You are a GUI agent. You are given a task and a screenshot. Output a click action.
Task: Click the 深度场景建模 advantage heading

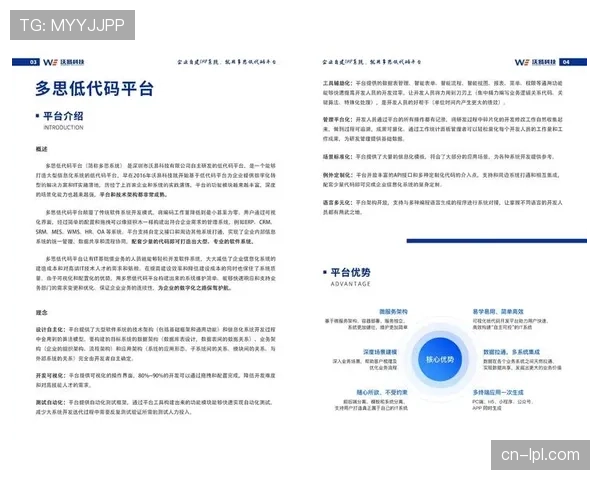click(x=380, y=352)
